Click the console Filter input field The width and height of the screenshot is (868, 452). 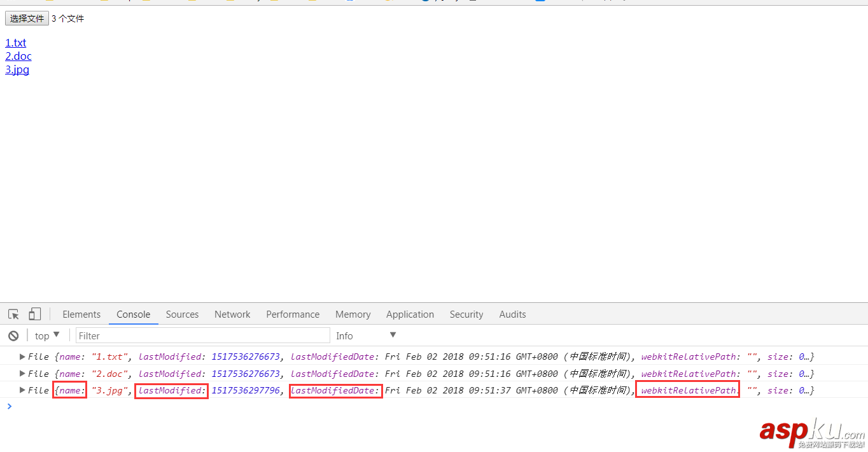point(202,336)
